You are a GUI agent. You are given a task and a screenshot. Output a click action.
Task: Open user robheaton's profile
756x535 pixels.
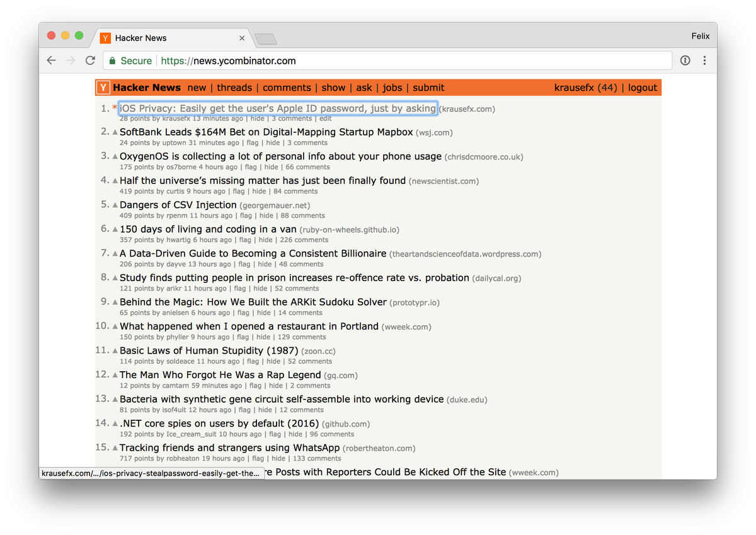coord(183,459)
